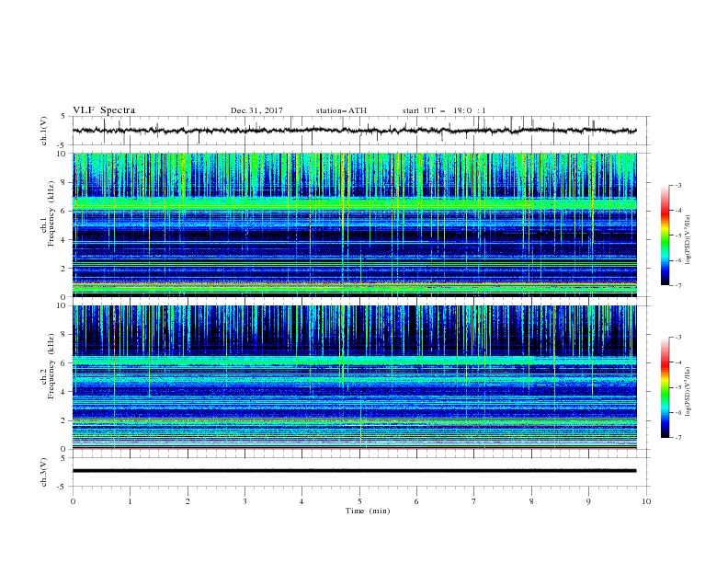Viewport: 728px width, 563px height.
Task: Click the ch.3 voltage waveform trace
Action: tap(355, 471)
